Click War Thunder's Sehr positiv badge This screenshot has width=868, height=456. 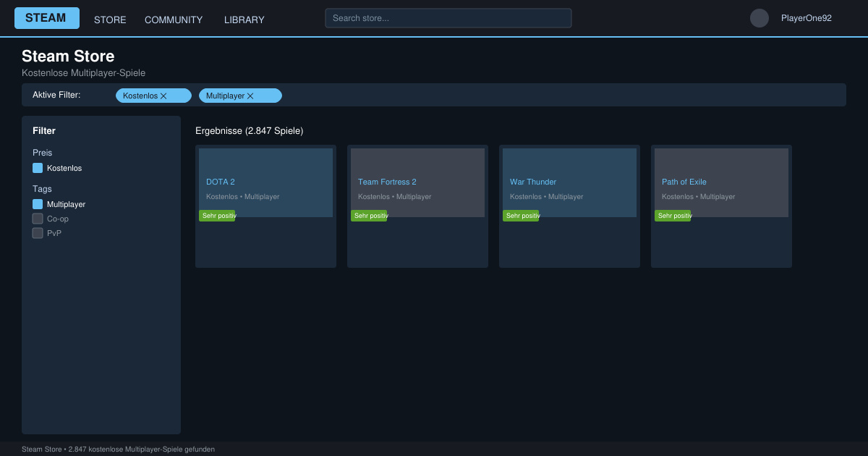[521, 216]
